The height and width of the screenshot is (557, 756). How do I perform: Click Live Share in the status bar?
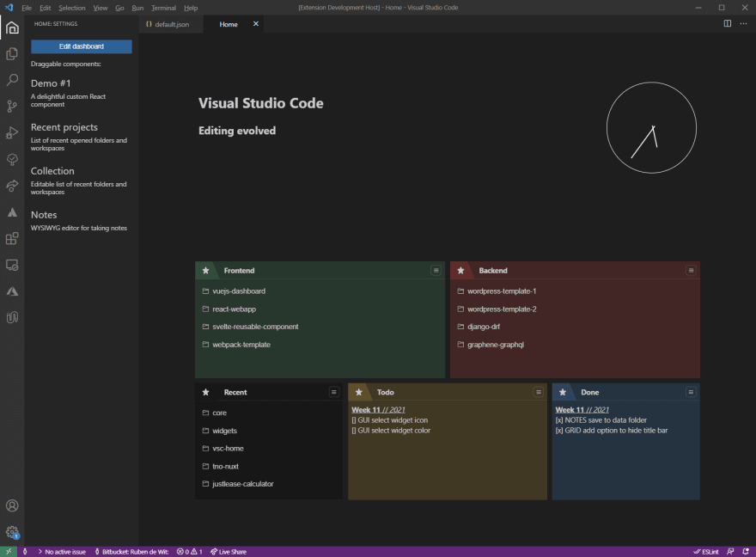click(x=228, y=552)
